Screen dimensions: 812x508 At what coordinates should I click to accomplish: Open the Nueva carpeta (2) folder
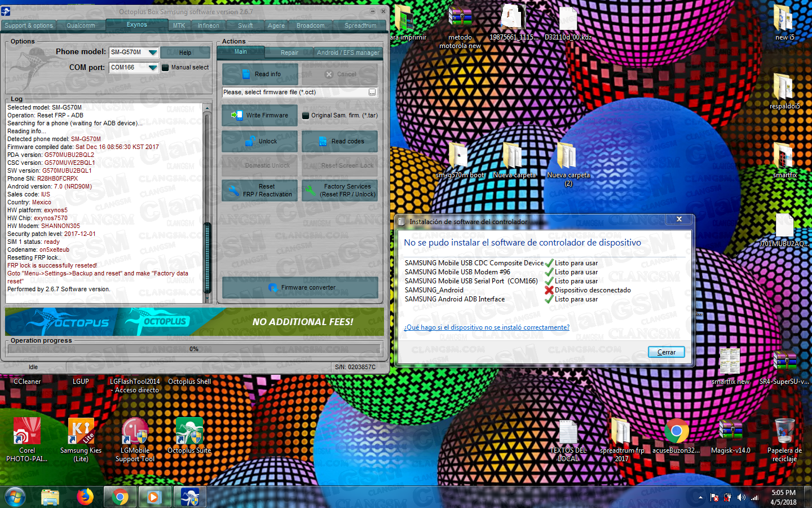tap(568, 164)
